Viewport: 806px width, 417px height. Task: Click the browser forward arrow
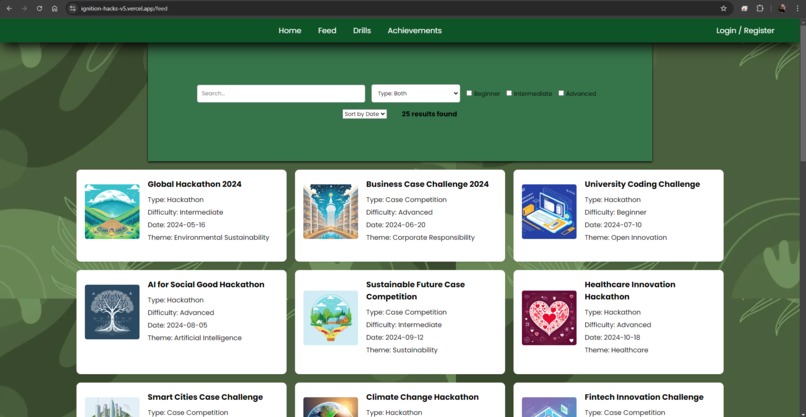(x=24, y=9)
